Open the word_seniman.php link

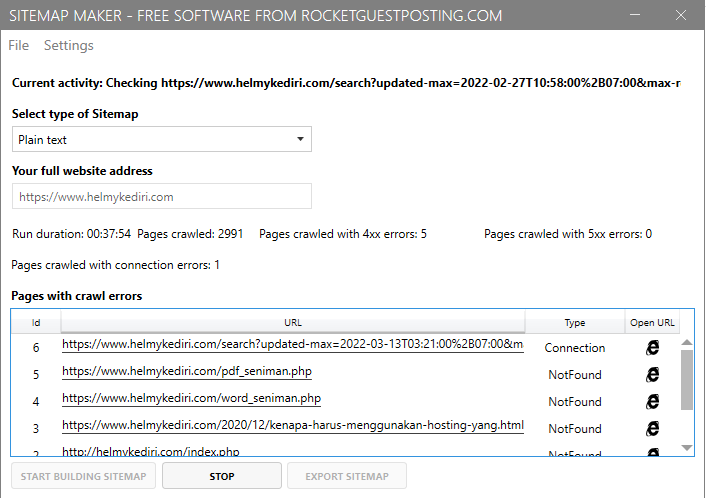click(191, 398)
